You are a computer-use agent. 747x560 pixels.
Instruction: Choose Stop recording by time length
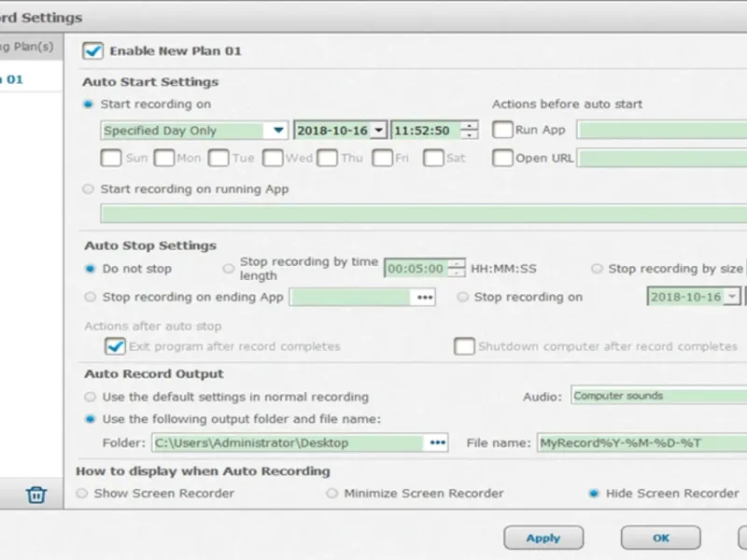(x=229, y=269)
